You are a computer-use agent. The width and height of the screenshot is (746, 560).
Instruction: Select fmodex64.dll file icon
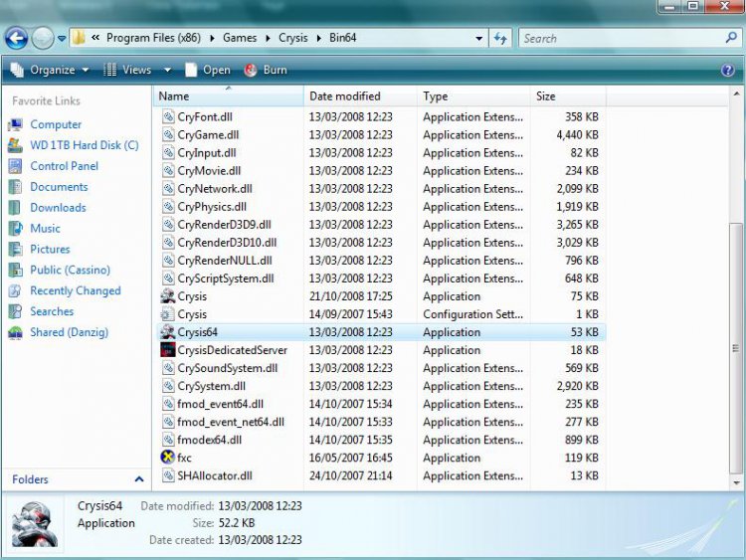click(168, 440)
